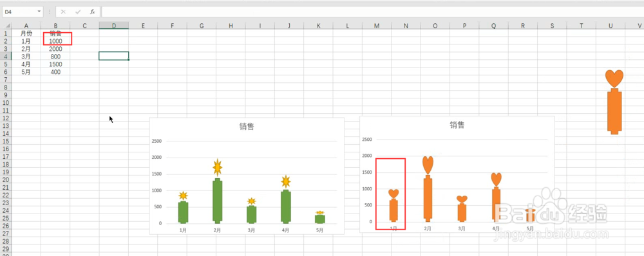Select green 2月 bar in left chart
The width and height of the screenshot is (644, 256).
point(217,201)
